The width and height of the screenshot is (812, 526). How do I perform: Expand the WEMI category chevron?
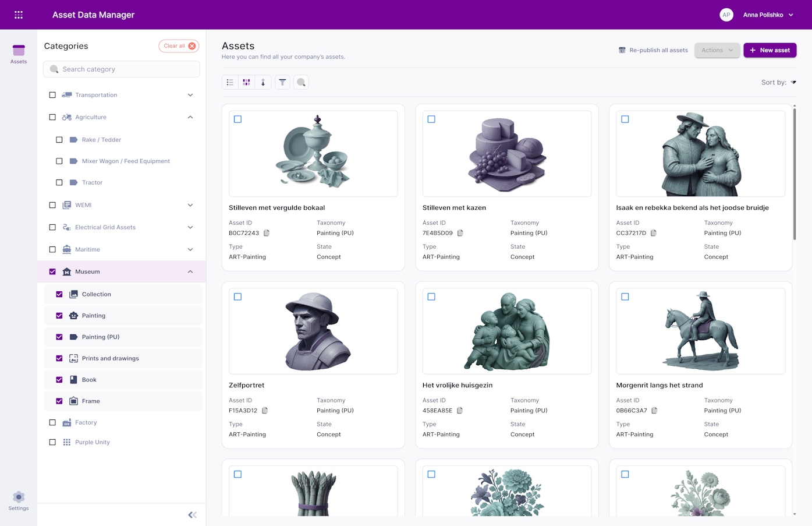click(x=190, y=205)
